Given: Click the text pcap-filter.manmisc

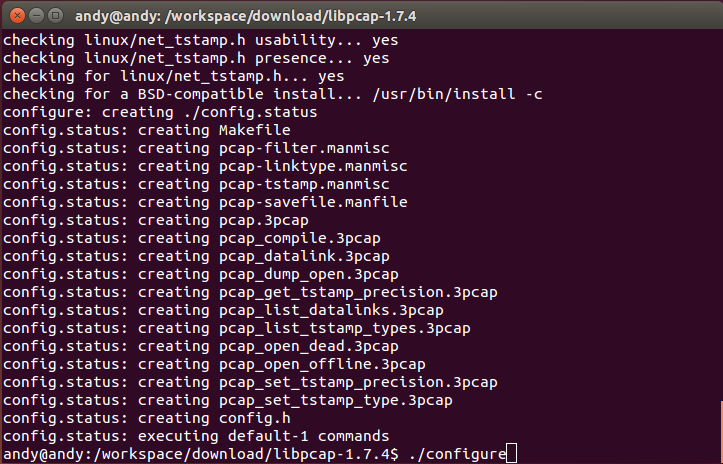Looking at the screenshot, I should (304, 148).
